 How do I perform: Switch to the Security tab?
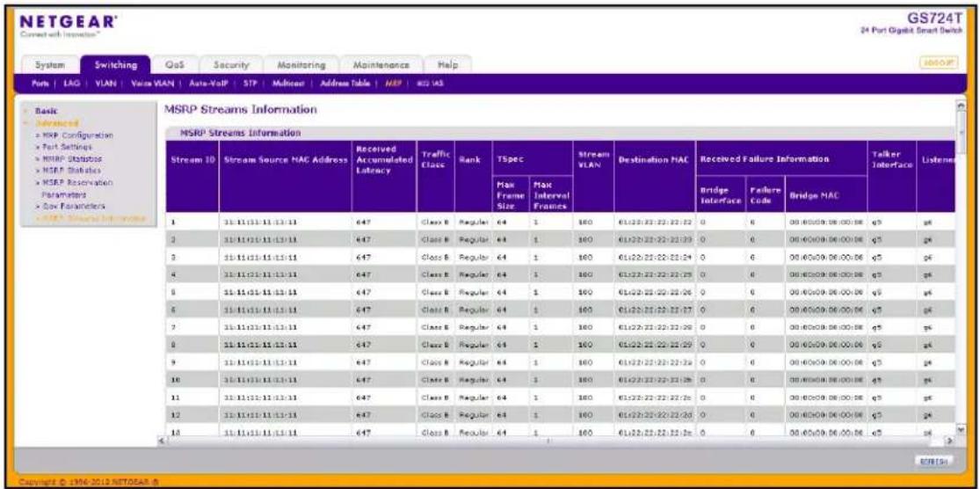[230, 65]
